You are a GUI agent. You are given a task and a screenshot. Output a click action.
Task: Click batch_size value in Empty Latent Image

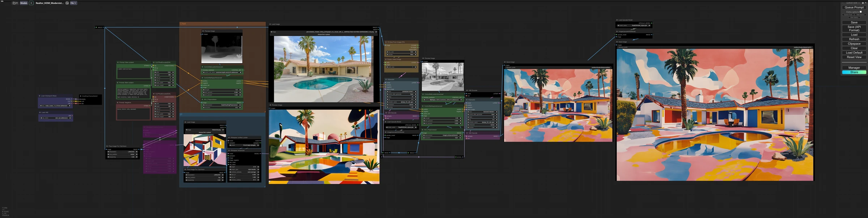point(402,67)
